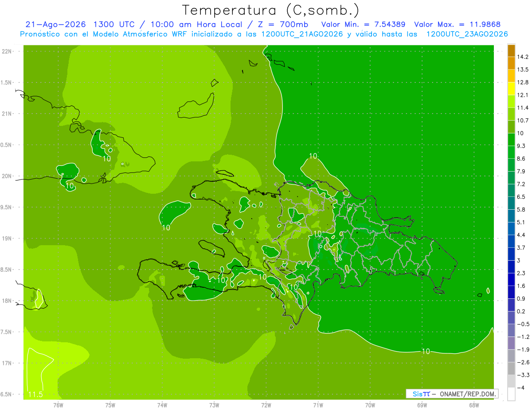Click the "1200UTC_23AGO2026" valid-until time

click(467, 34)
